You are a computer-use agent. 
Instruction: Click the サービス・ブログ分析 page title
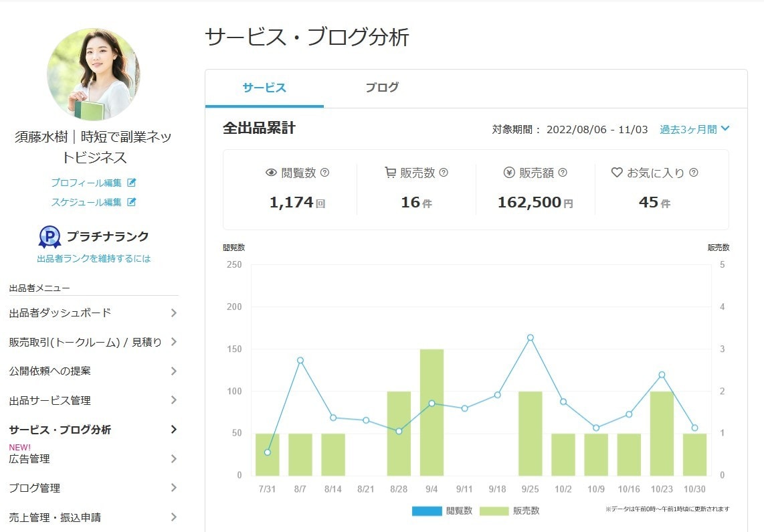[x=307, y=37]
